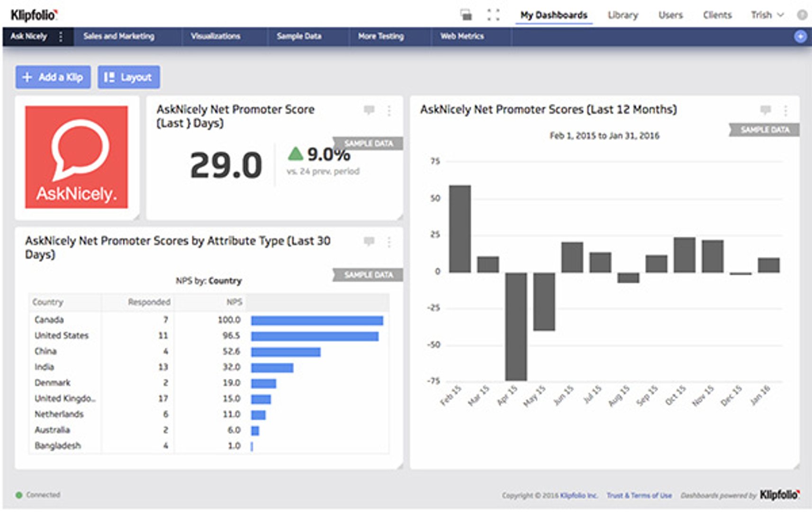Viewport: 812px width, 512px height.
Task: Open the Sample Data dashboard tab
Action: coord(299,36)
